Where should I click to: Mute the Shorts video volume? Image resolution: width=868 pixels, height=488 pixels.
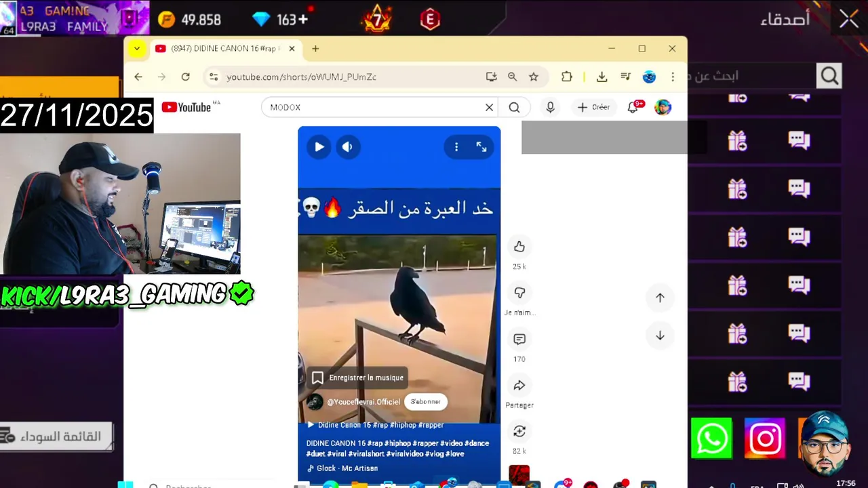(x=348, y=146)
